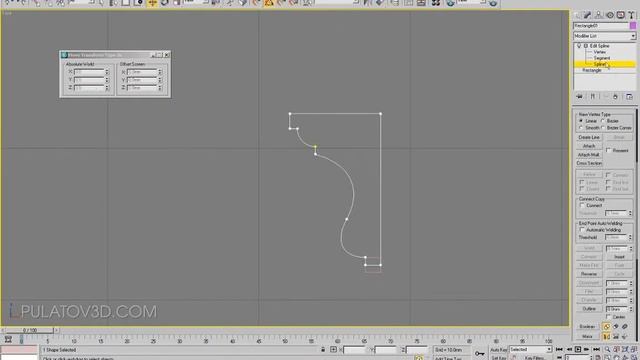
Task: Select Bezier new vertex type
Action: [x=603, y=121]
